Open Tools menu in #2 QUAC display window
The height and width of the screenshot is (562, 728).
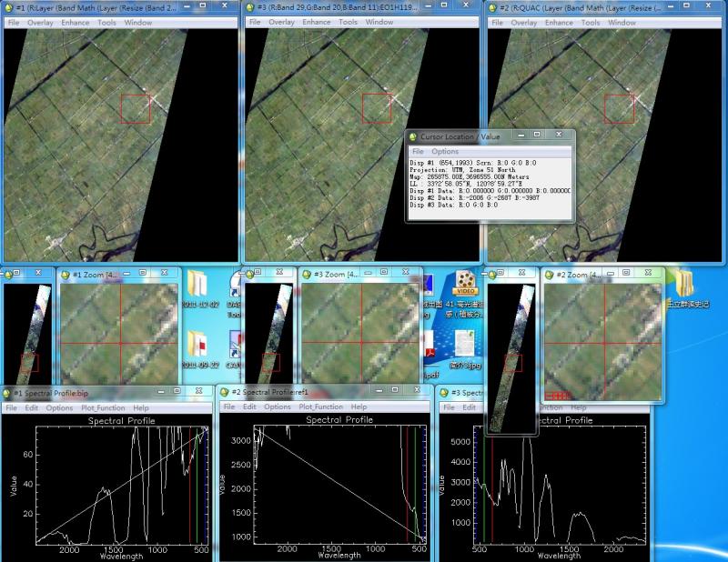pyautogui.click(x=591, y=22)
